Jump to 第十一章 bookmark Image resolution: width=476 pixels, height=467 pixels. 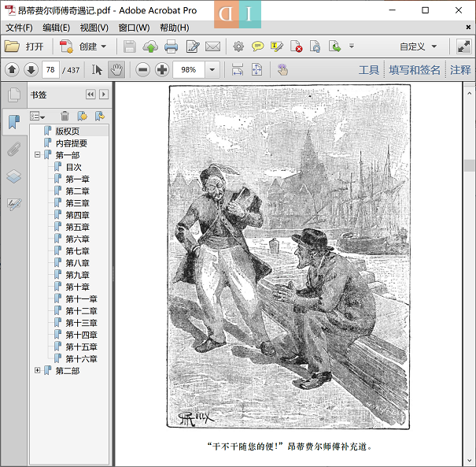pos(81,299)
